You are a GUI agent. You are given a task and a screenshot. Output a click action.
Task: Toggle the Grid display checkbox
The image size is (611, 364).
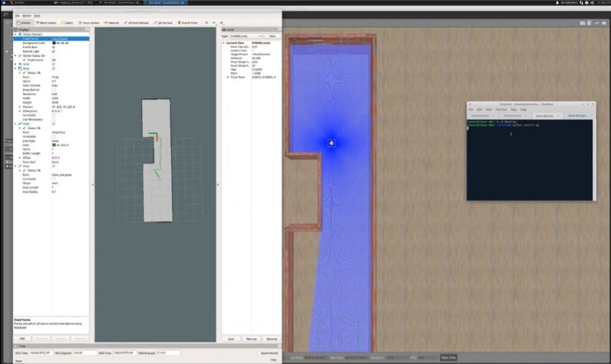[x=54, y=64]
